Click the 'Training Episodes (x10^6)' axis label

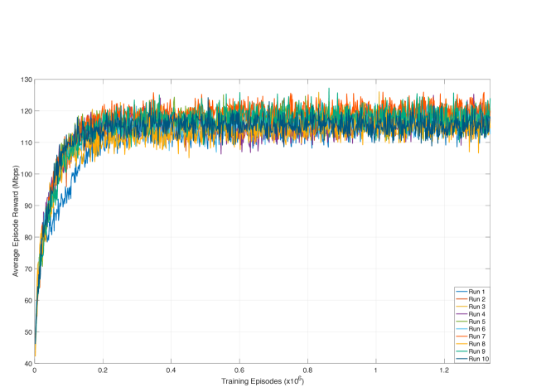pyautogui.click(x=263, y=380)
